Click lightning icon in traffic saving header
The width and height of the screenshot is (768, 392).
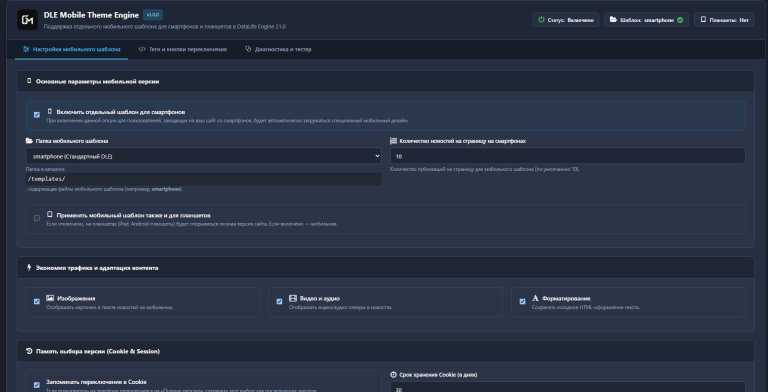point(29,268)
